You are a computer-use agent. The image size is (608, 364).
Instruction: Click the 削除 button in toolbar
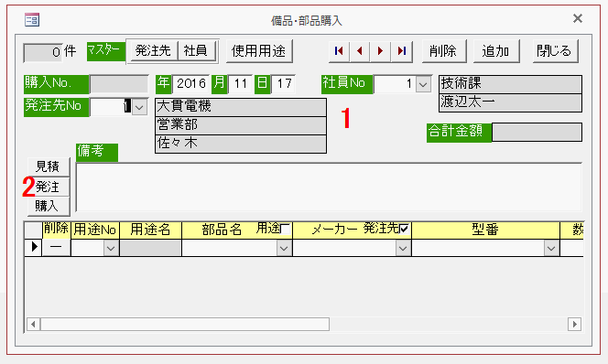[443, 51]
